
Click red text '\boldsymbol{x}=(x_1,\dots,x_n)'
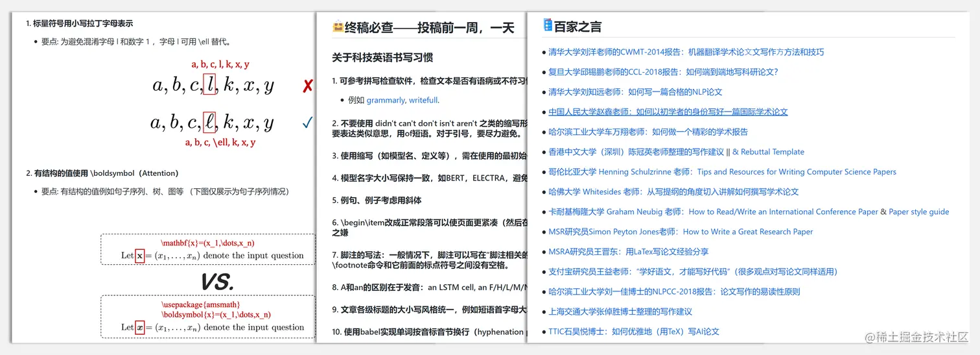pyautogui.click(x=216, y=315)
